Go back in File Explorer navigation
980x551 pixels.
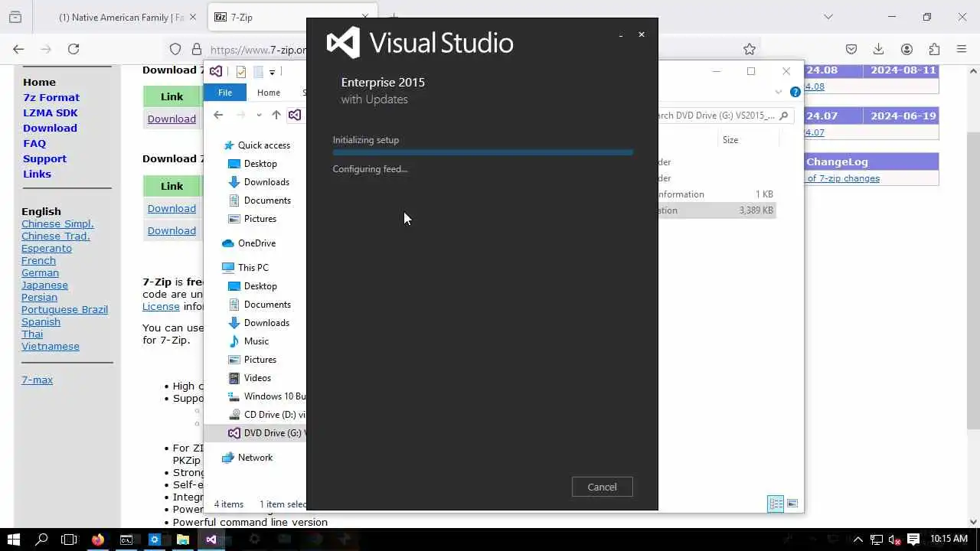click(x=218, y=115)
